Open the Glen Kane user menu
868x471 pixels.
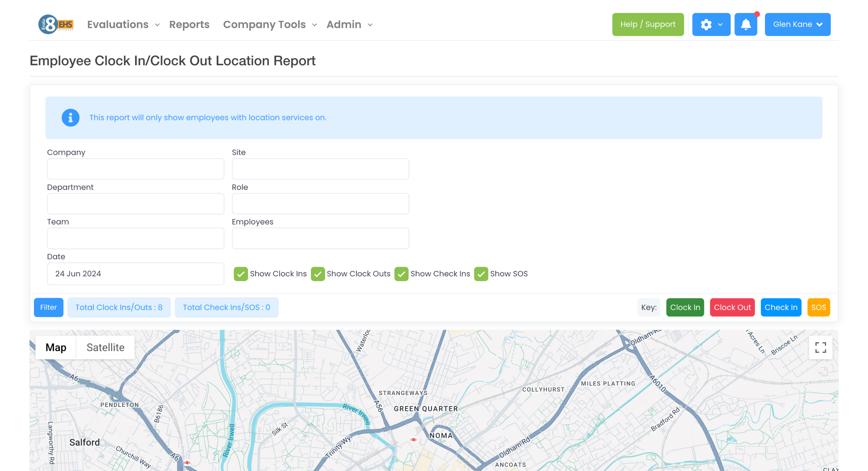[797, 24]
